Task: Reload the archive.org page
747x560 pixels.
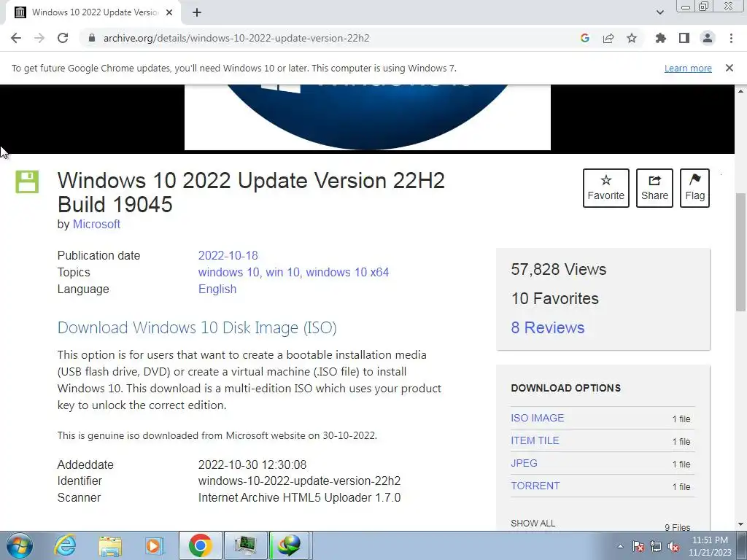Action: pyautogui.click(x=63, y=38)
